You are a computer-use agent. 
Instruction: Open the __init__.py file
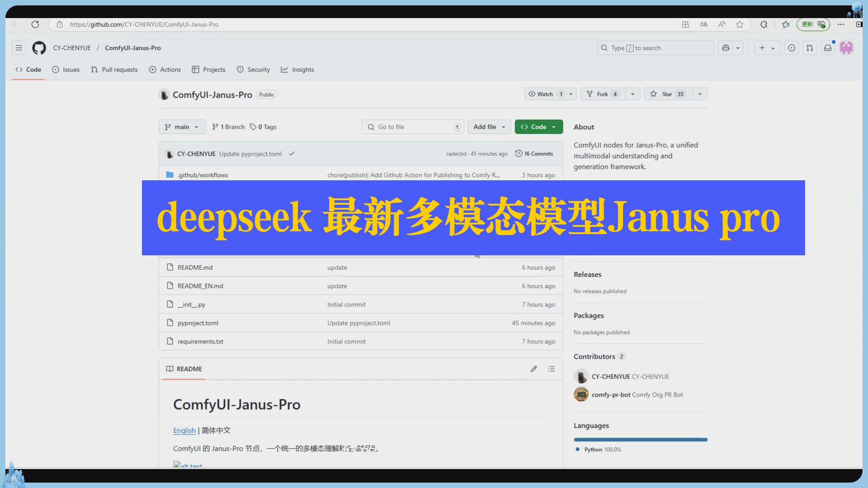pyautogui.click(x=191, y=305)
